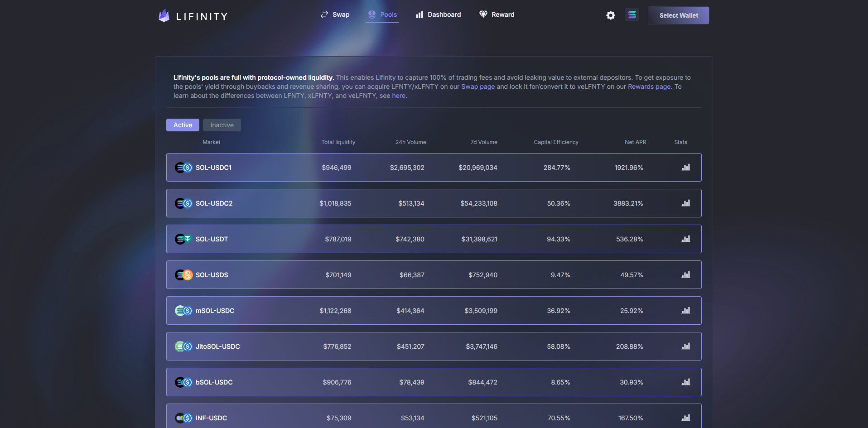Navigate to the Reward tab

497,15
